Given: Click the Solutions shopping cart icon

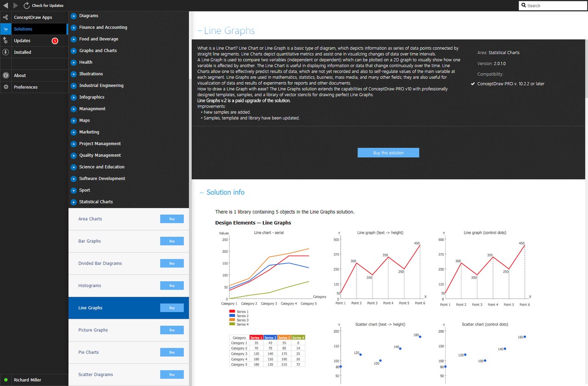Looking at the screenshot, I should 6,29.
